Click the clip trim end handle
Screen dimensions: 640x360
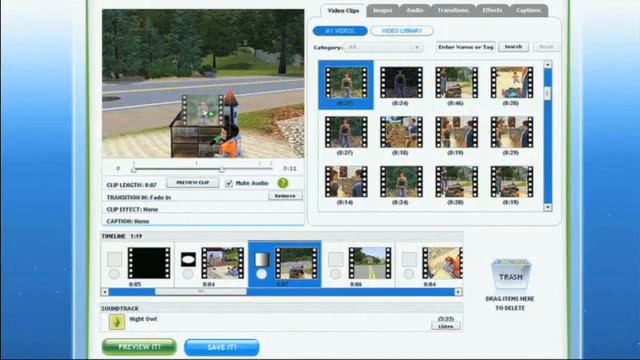click(x=222, y=169)
